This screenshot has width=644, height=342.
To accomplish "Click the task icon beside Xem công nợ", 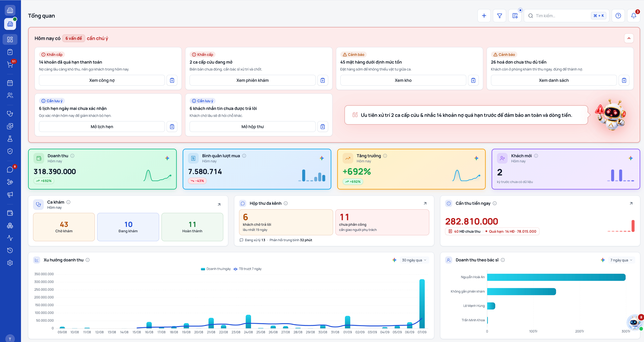I will click(x=172, y=80).
